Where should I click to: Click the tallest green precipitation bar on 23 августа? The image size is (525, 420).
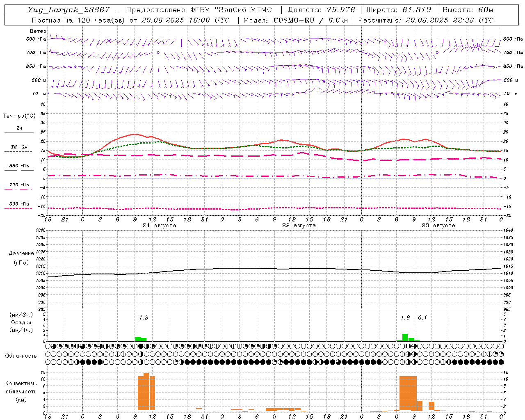coord(405,338)
